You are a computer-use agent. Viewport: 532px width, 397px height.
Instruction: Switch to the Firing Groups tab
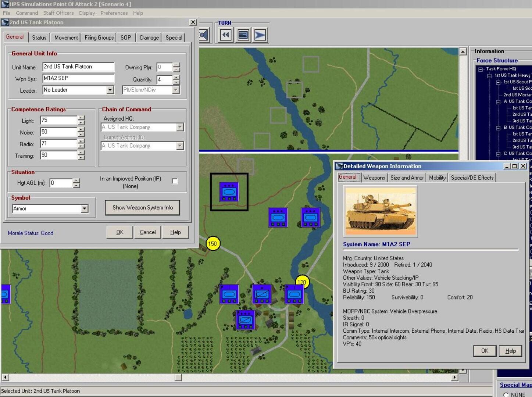tap(99, 37)
